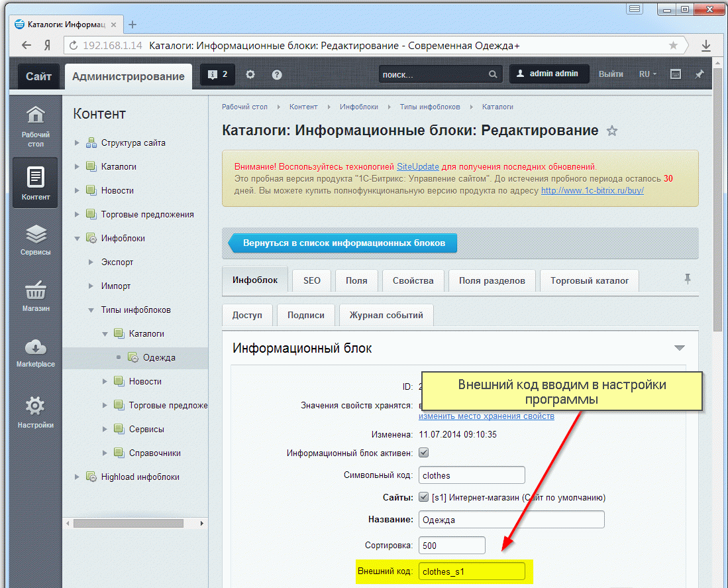Viewport: 728px width, 588px height.
Task: Open Типы инфоблоков breadcrumb link
Action: coord(430,107)
